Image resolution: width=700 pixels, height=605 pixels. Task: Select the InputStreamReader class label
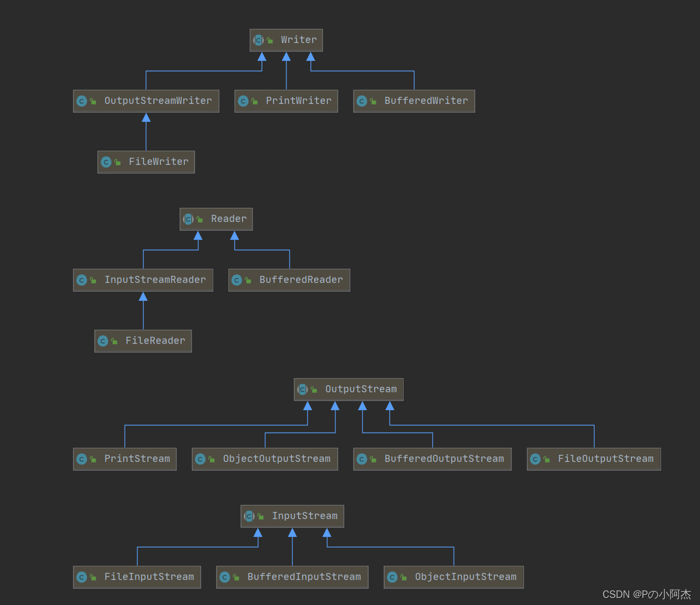155,280
